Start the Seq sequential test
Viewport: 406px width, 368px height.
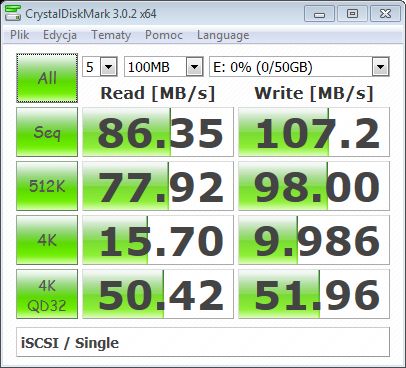tap(47, 132)
